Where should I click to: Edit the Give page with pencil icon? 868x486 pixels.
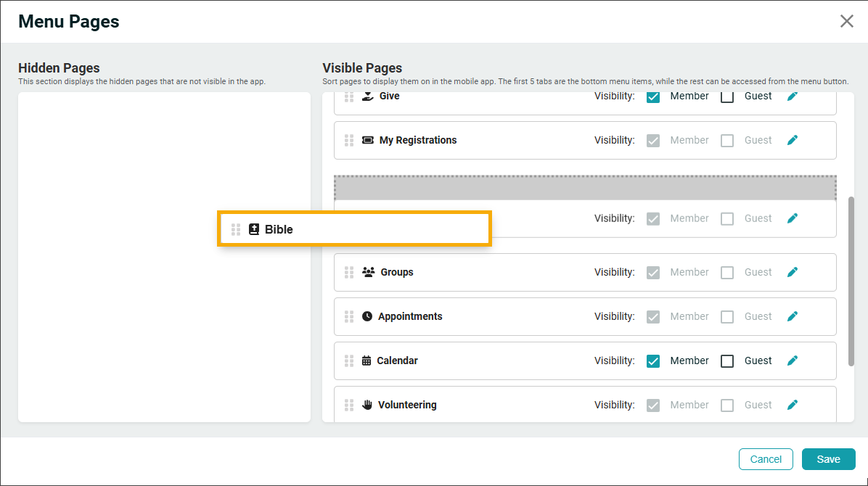coord(793,96)
